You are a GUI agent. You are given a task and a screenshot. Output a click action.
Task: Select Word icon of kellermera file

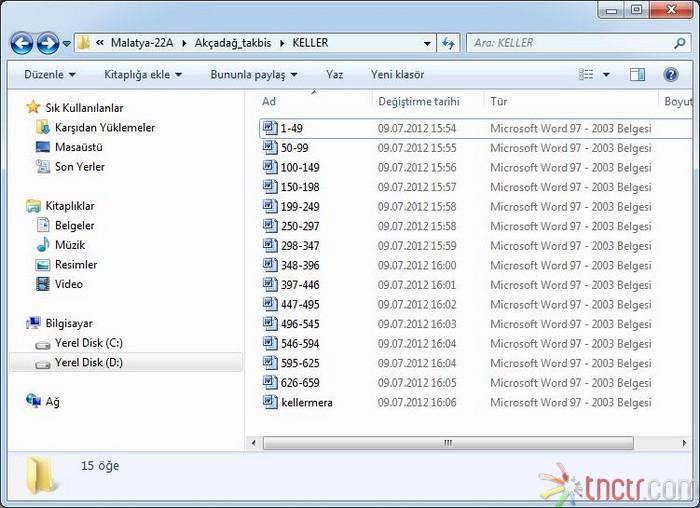270,402
